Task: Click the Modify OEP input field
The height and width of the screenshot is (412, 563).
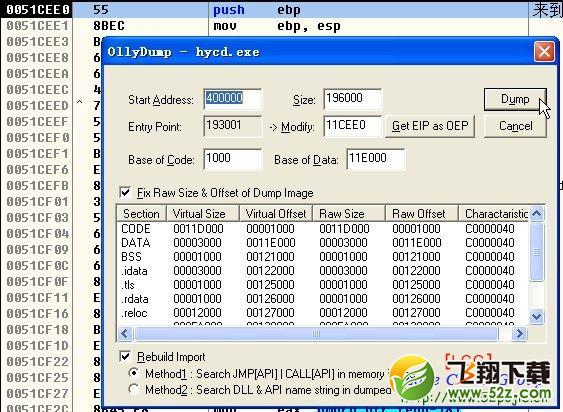Action: pyautogui.click(x=353, y=126)
